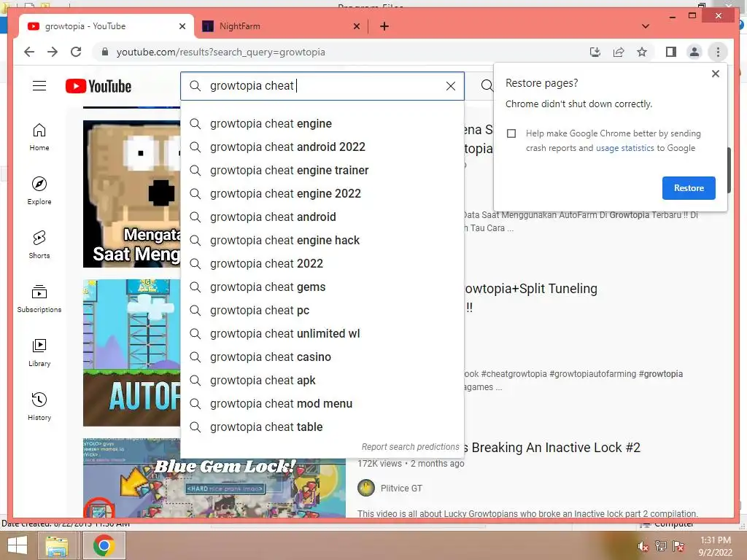Open File Explorer from the taskbar
The image size is (747, 560).
[x=57, y=545]
